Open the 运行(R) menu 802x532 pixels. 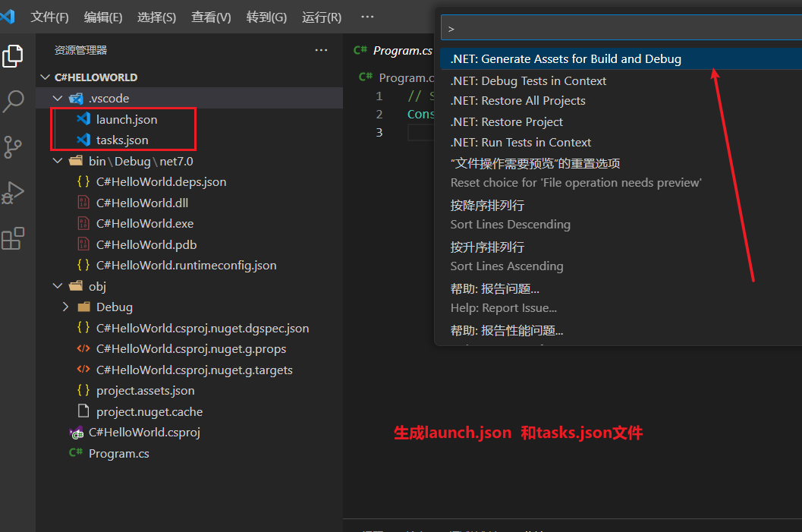pos(321,17)
